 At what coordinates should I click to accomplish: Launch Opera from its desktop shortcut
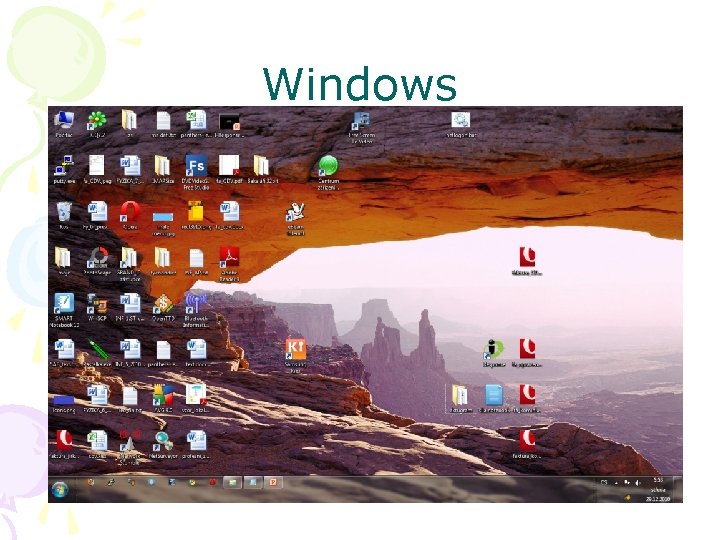coord(130,215)
